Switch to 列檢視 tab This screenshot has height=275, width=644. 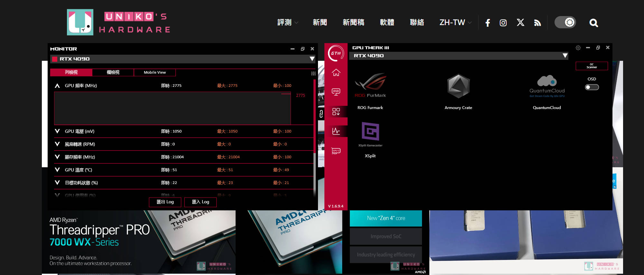point(71,72)
